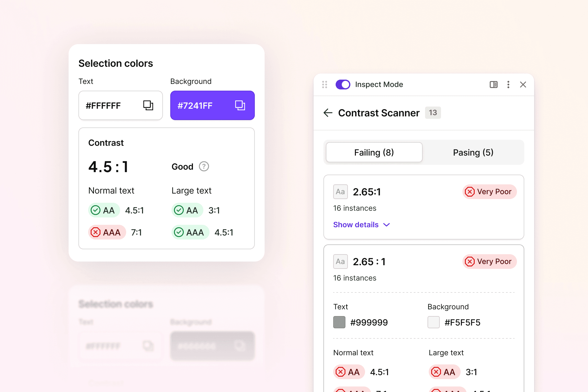Click the close X icon in panel
Screen dimensions: 588x392
click(x=523, y=84)
